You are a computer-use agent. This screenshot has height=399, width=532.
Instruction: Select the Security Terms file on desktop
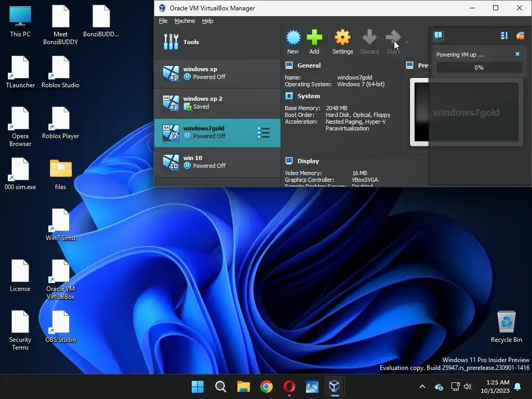coord(20,330)
